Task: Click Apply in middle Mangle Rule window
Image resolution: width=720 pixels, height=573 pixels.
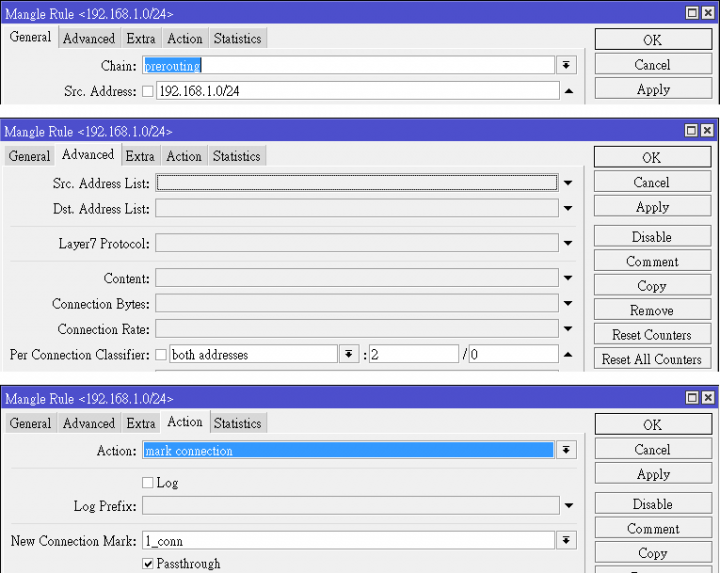Action: (x=652, y=207)
